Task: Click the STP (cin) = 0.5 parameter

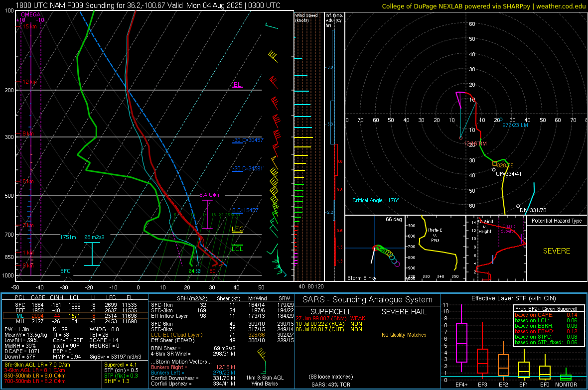Action: tap(121, 370)
